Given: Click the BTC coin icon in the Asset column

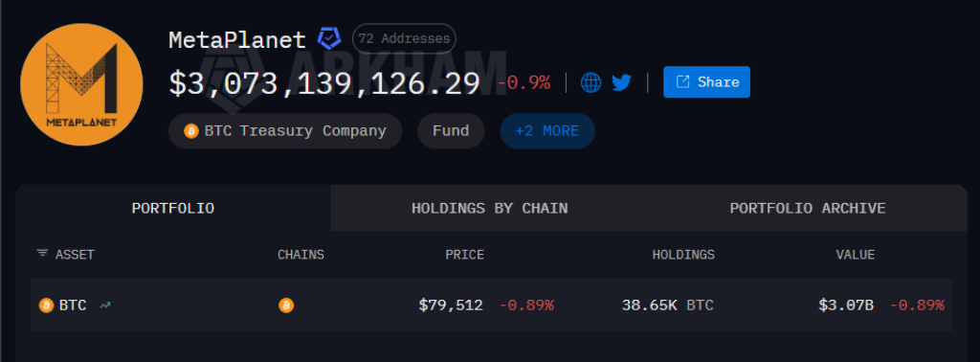Looking at the screenshot, I should [x=46, y=305].
